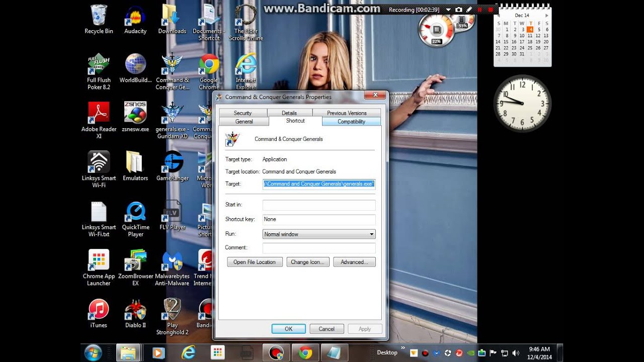Open the Windows Start menu

tap(94, 352)
